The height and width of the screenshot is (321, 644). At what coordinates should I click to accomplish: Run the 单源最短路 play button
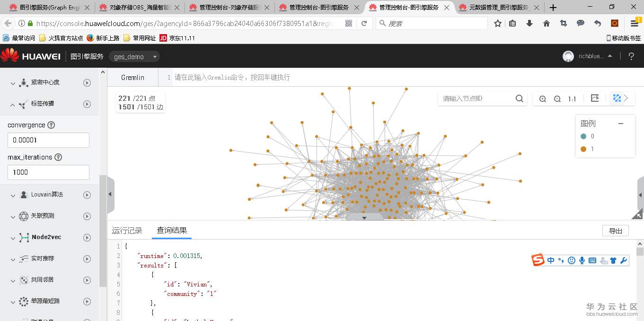point(87,302)
